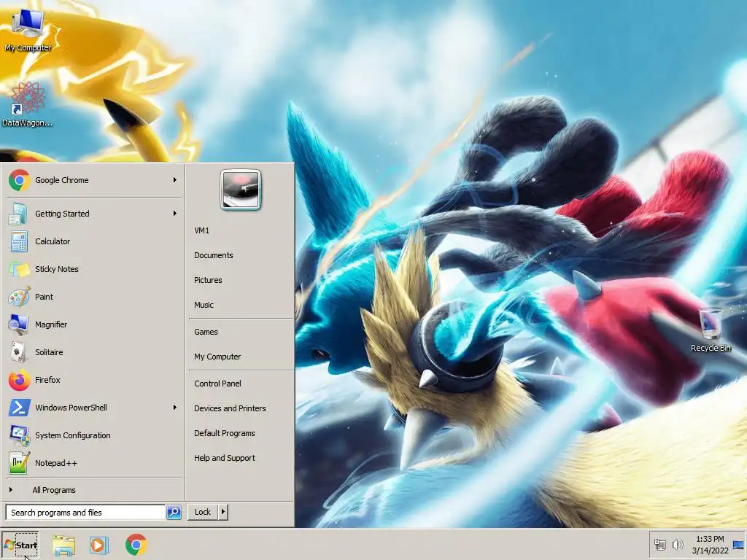Open Google Chrome from Start menu list
The height and width of the screenshot is (560, 747).
tap(94, 180)
